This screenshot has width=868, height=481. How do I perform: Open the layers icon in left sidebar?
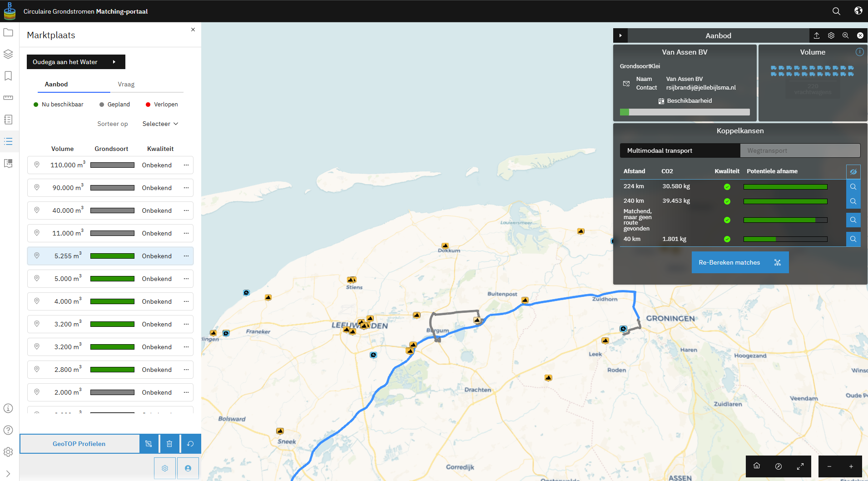(8, 54)
